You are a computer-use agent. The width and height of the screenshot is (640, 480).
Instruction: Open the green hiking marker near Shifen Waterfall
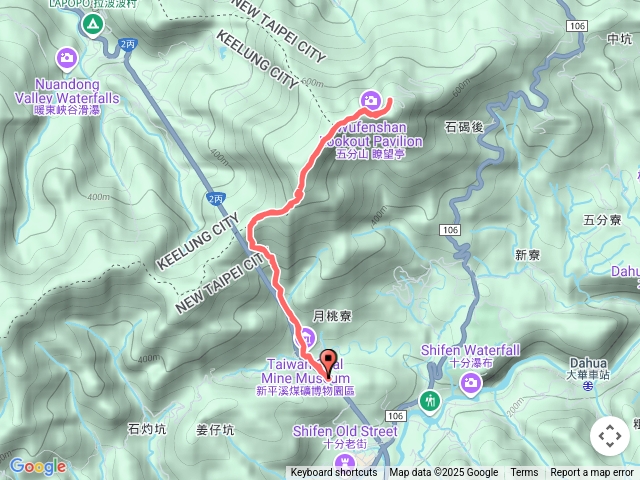tap(429, 401)
